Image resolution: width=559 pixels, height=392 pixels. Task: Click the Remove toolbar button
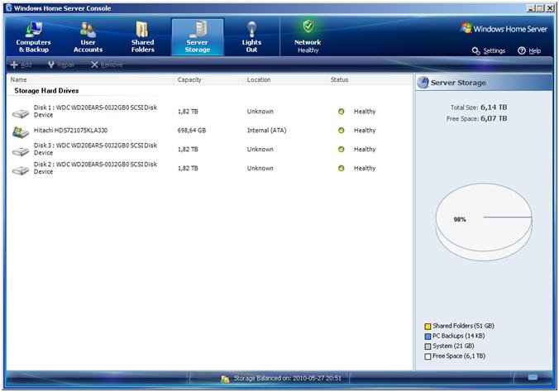107,65
